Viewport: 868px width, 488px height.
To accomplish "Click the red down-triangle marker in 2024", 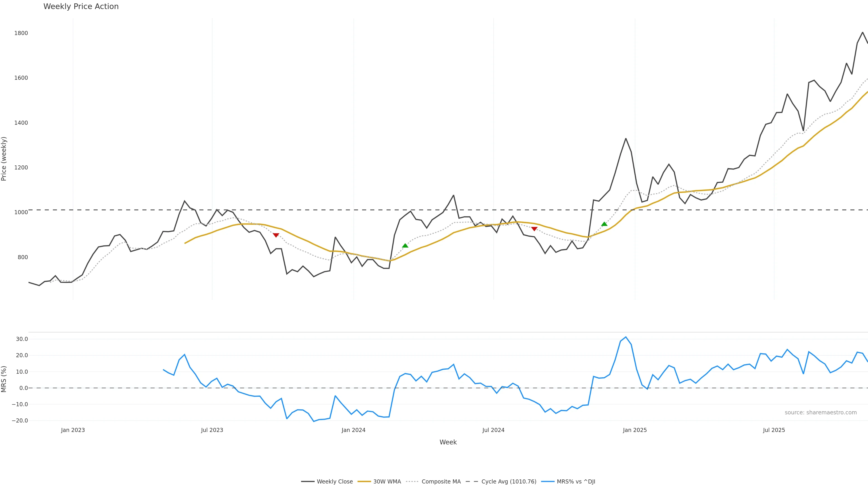I will (534, 229).
